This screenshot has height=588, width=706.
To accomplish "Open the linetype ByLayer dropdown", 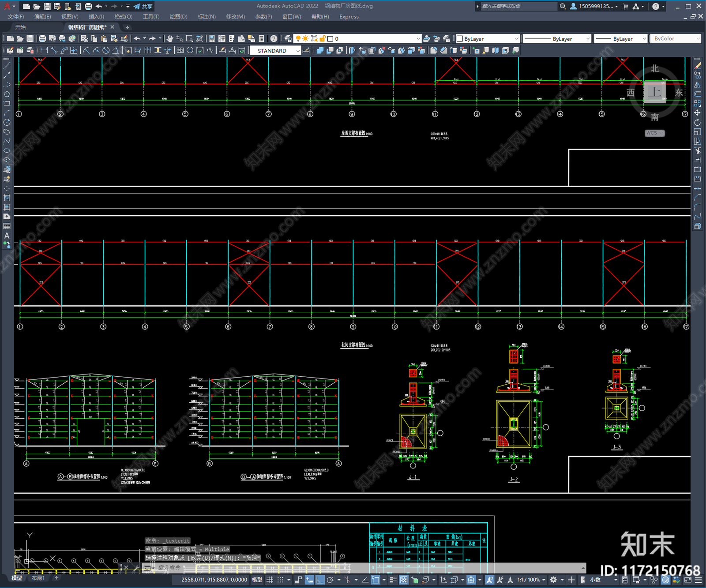I will pos(556,39).
